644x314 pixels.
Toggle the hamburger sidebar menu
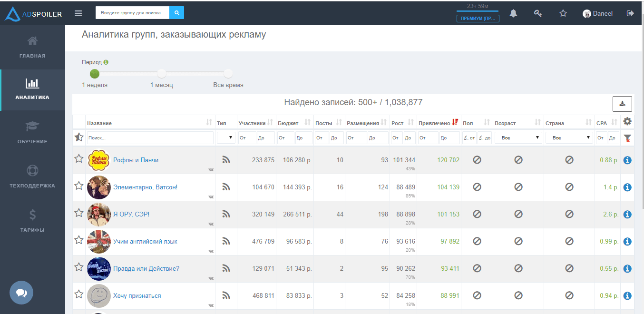78,13
